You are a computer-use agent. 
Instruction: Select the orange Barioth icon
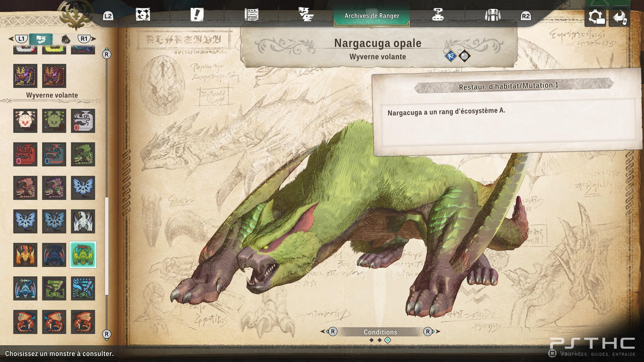(x=25, y=255)
